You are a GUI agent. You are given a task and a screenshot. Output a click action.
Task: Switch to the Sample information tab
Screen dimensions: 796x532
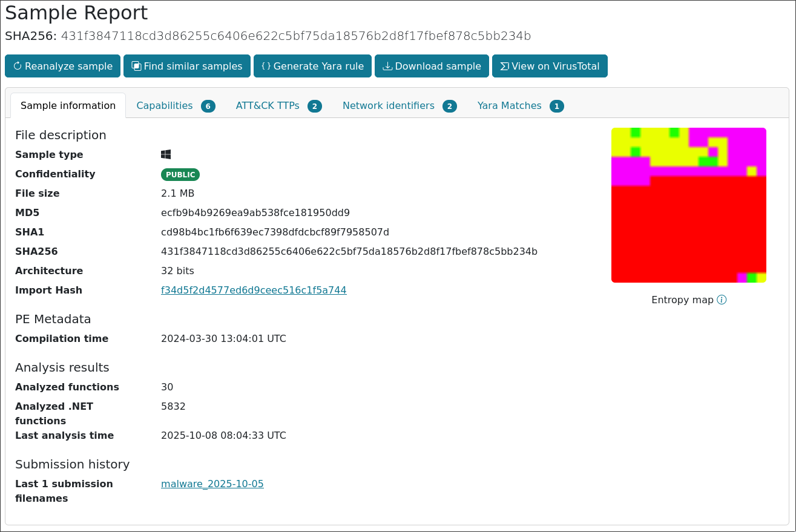[68, 105]
